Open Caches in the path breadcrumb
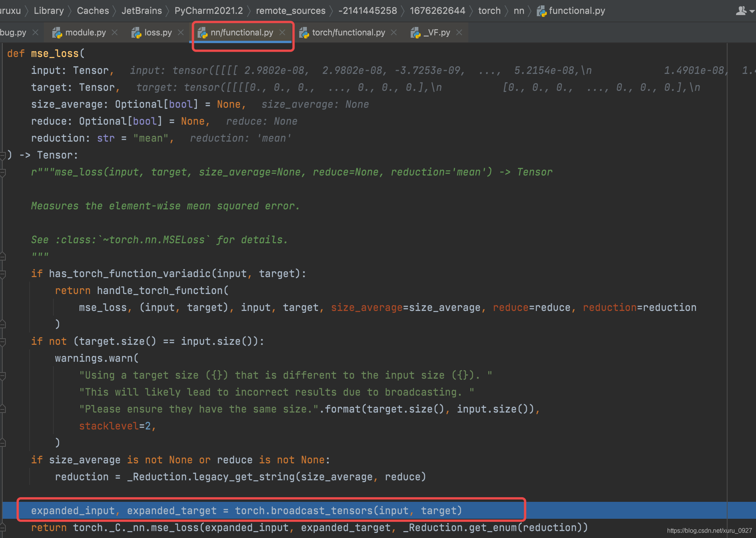Image resolution: width=756 pixels, height=538 pixels. [93, 11]
